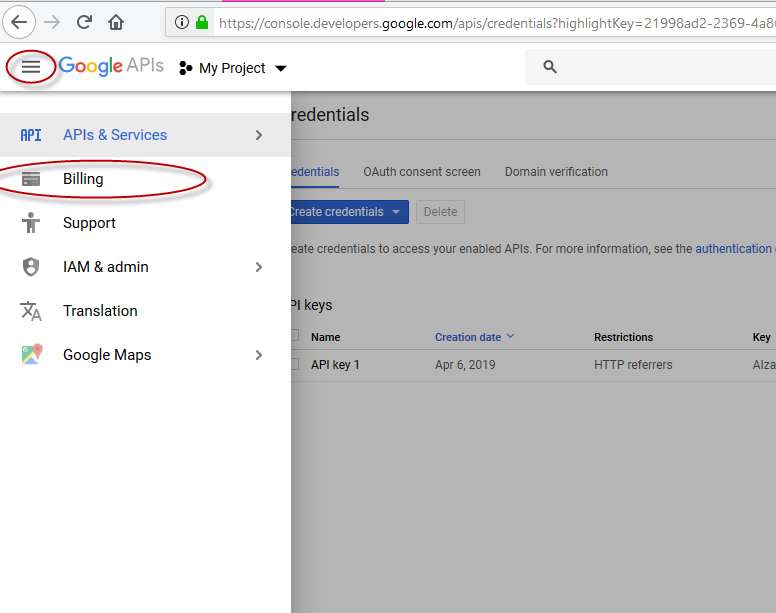Follow the authentication documentation link
Screen dimensions: 776x613
point(735,248)
